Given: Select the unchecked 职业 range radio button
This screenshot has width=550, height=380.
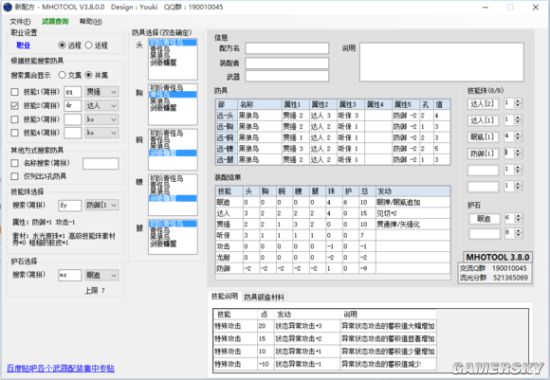Looking at the screenshot, I should [89, 45].
